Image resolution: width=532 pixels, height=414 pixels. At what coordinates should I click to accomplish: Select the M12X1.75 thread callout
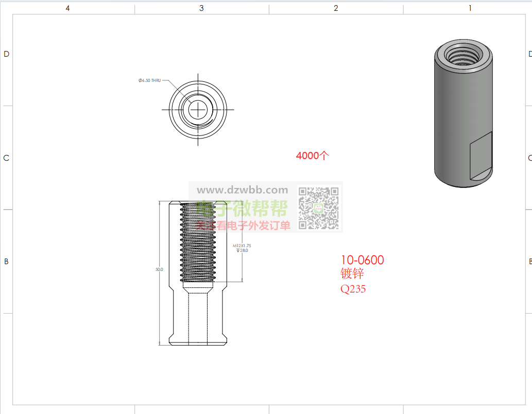click(x=242, y=246)
